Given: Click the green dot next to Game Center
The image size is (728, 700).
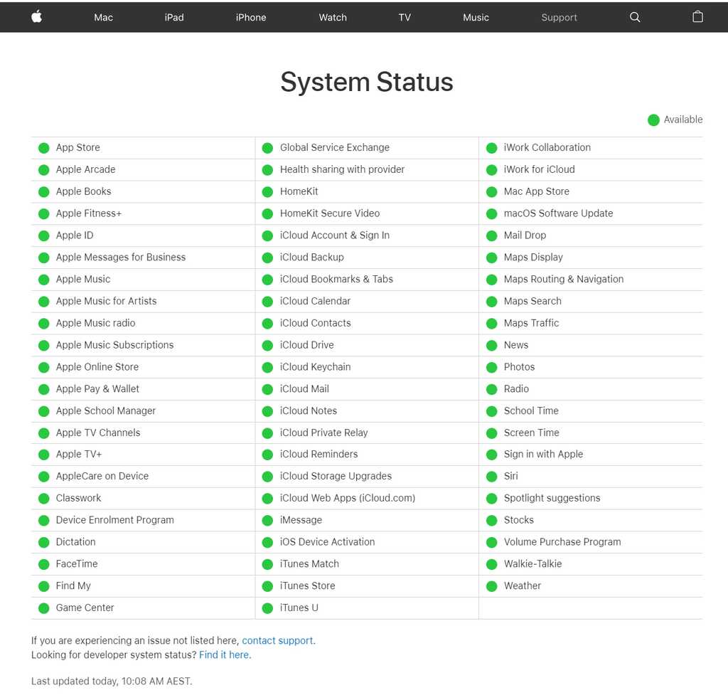Looking at the screenshot, I should coord(44,608).
